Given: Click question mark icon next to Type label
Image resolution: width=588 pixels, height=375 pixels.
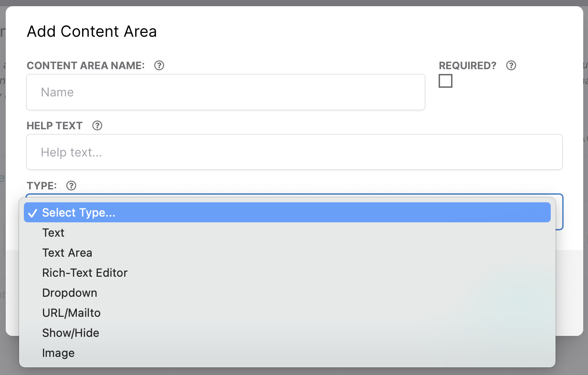Looking at the screenshot, I should (x=71, y=186).
